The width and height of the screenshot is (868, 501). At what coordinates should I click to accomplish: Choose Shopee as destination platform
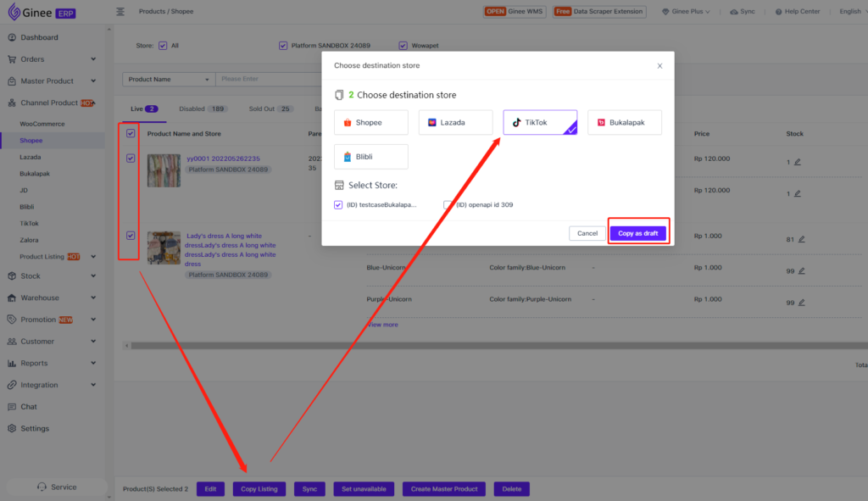pyautogui.click(x=371, y=122)
